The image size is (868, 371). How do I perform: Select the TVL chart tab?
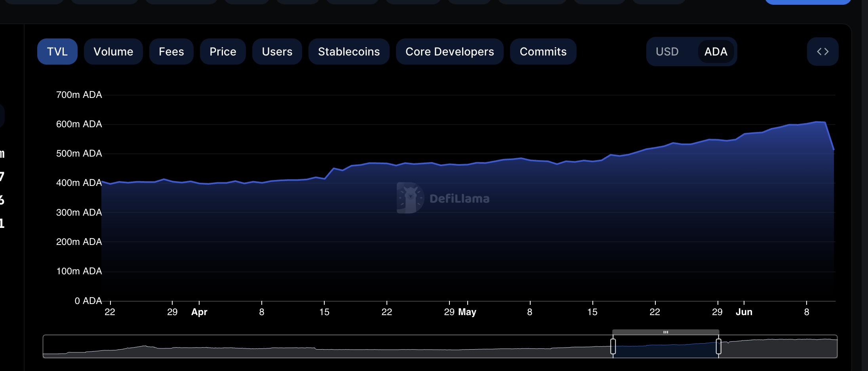[x=57, y=52]
